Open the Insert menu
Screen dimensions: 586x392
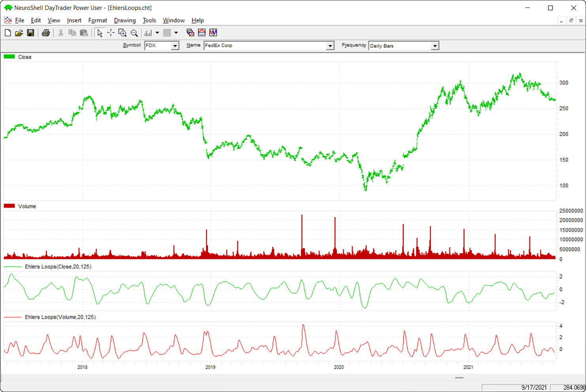click(x=74, y=20)
